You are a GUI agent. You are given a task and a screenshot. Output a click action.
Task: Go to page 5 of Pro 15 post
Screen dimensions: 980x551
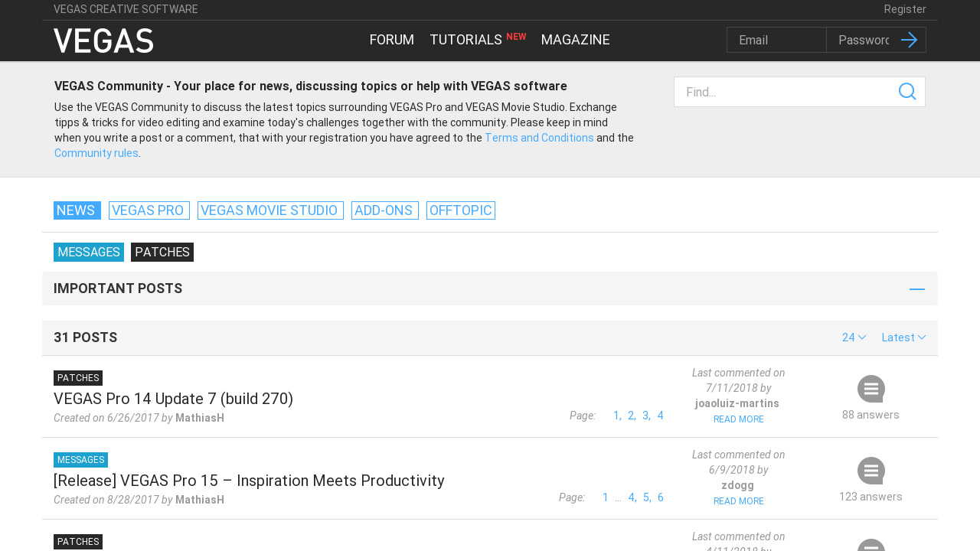[646, 497]
